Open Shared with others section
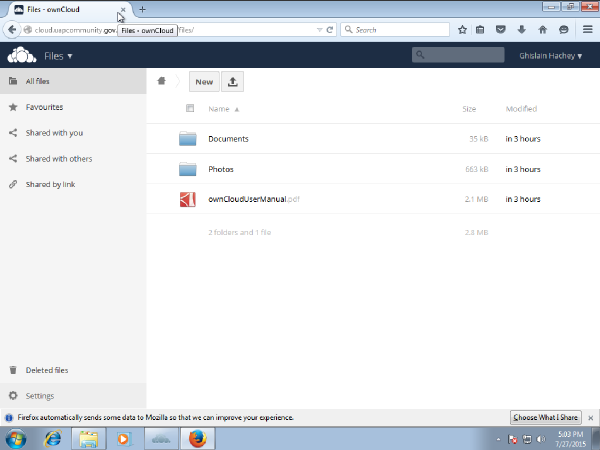The width and height of the screenshot is (600, 450). [x=73, y=158]
